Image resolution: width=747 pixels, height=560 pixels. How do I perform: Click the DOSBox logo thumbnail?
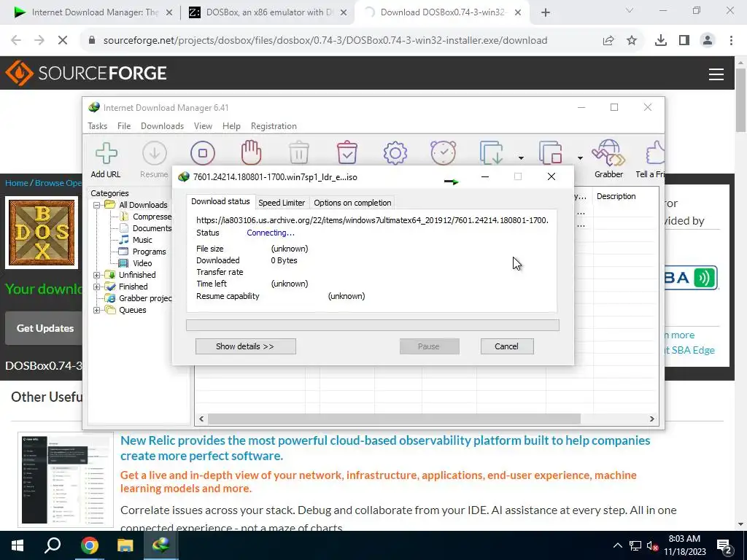[42, 233]
